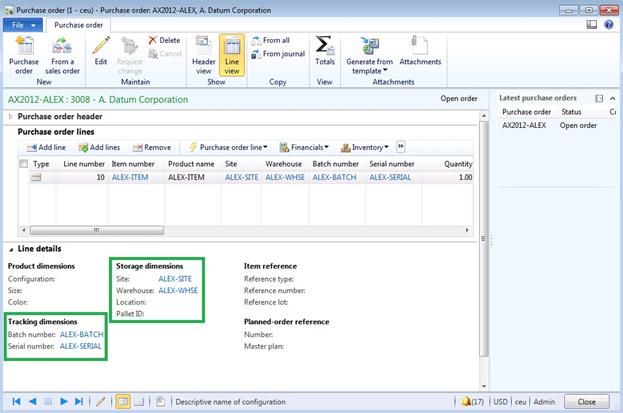Screen dimensions: 623x413
Task: Select the Purchase order ribbon tab
Action: pyautogui.click(x=78, y=25)
